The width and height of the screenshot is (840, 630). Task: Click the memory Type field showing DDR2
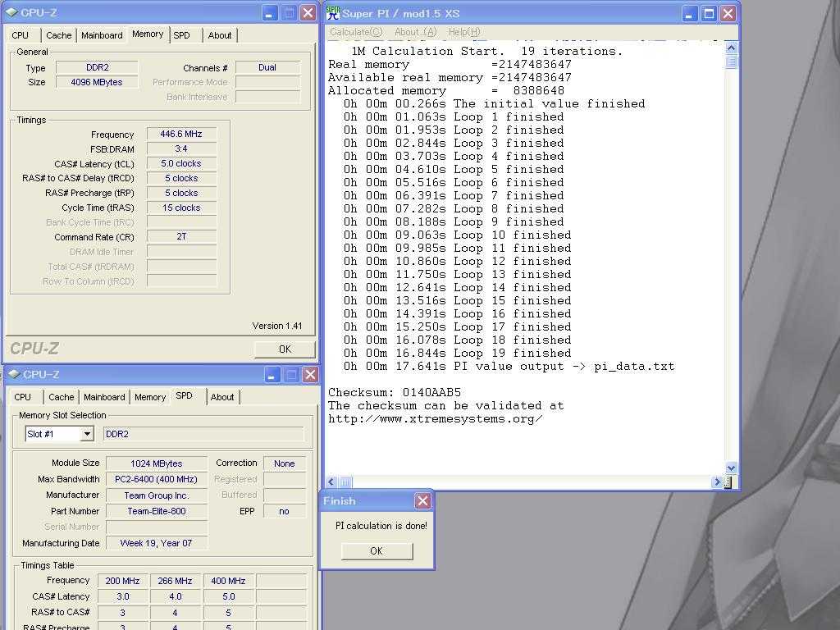97,67
